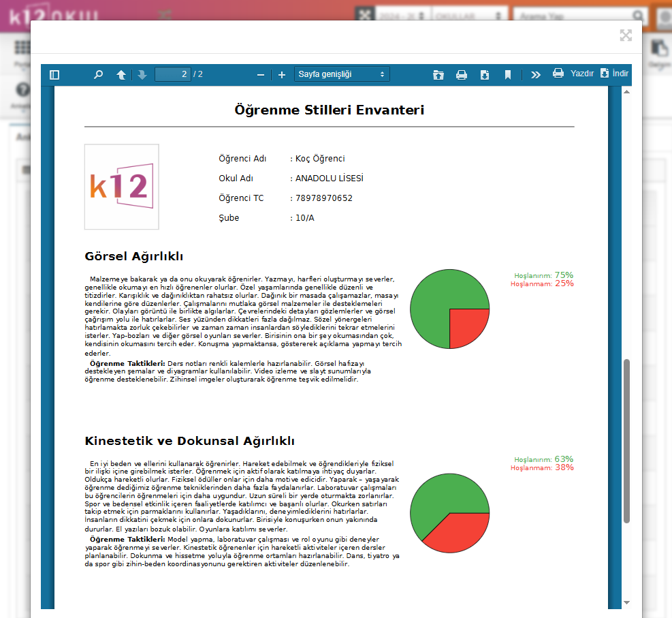Click the Hoşlanmam 38% legend label

click(542, 467)
